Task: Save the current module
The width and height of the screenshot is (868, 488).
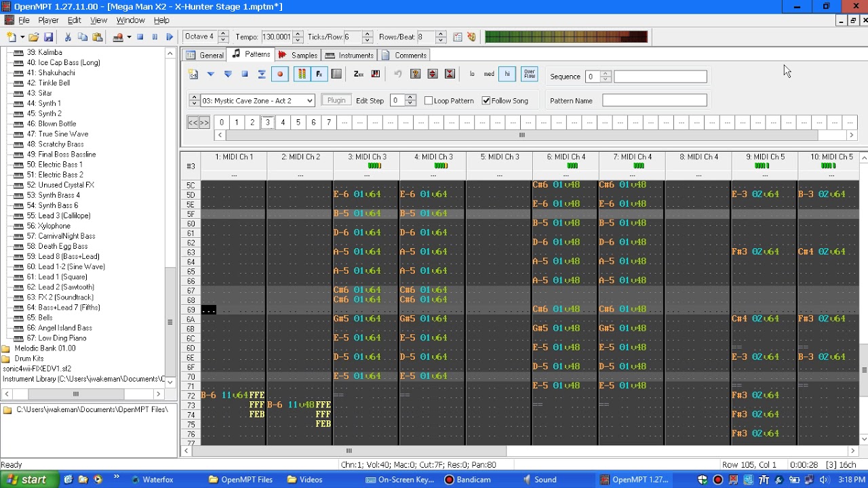Action: click(x=48, y=37)
